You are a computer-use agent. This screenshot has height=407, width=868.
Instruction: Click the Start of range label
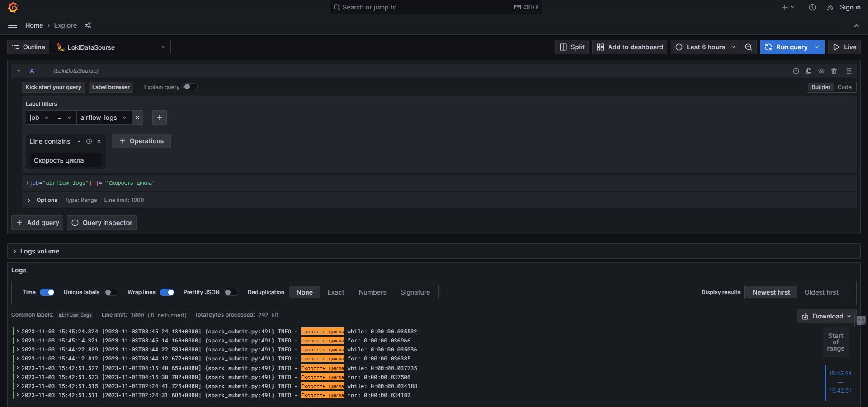pos(835,342)
